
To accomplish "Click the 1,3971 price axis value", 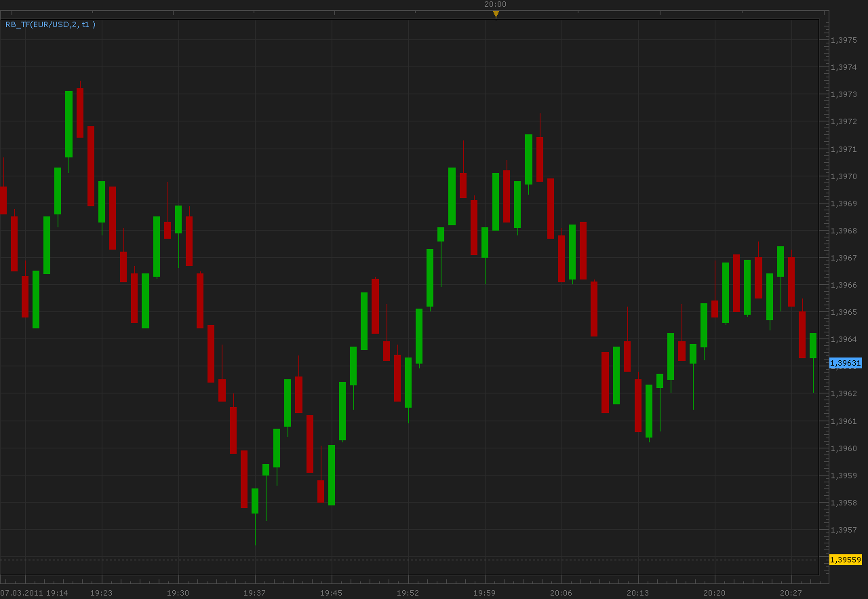I will click(x=844, y=149).
